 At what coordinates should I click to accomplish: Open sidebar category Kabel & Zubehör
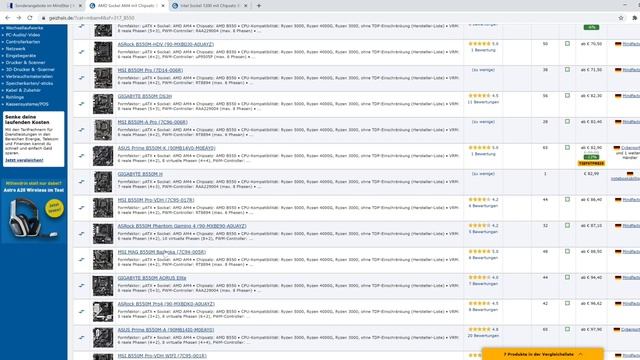pyautogui.click(x=23, y=90)
